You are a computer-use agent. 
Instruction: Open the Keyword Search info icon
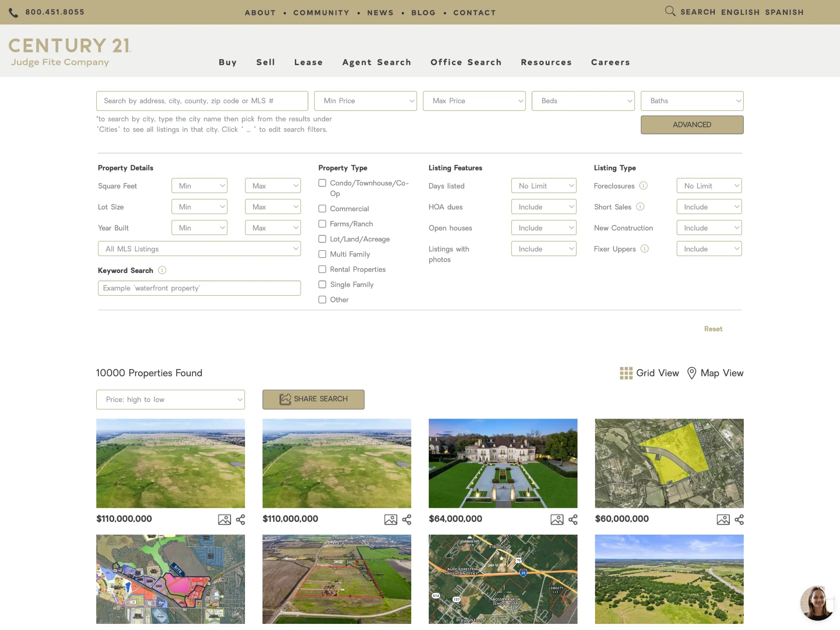[x=162, y=270]
